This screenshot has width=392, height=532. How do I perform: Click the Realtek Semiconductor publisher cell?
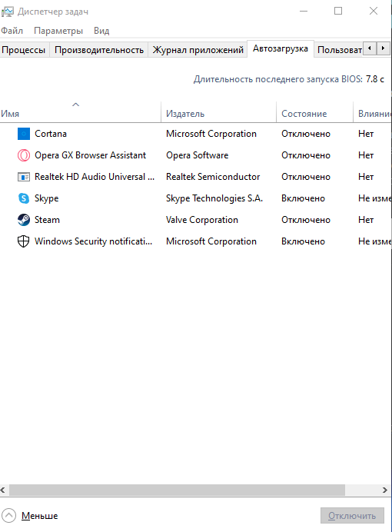pyautogui.click(x=213, y=177)
